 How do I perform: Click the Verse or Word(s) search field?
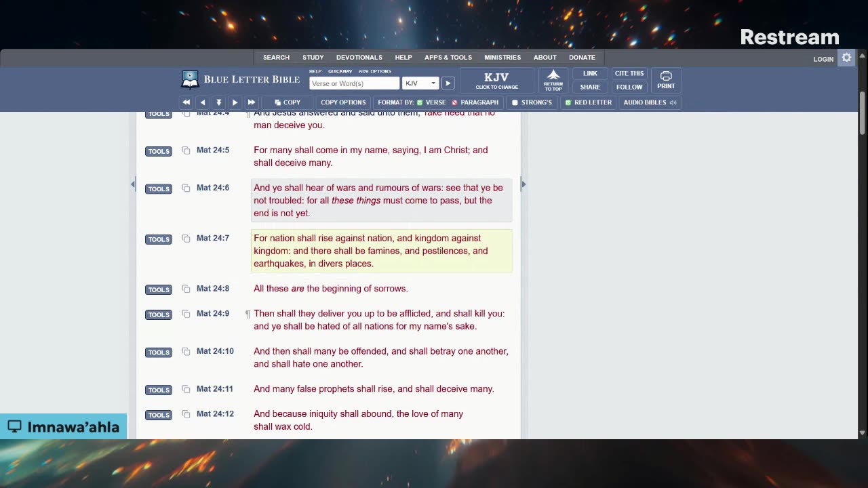pyautogui.click(x=354, y=83)
